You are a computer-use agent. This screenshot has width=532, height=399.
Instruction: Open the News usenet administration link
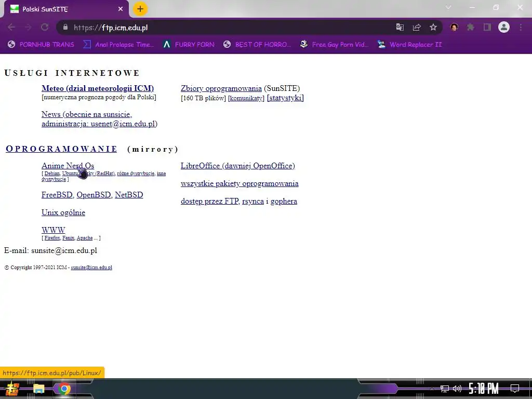click(99, 119)
